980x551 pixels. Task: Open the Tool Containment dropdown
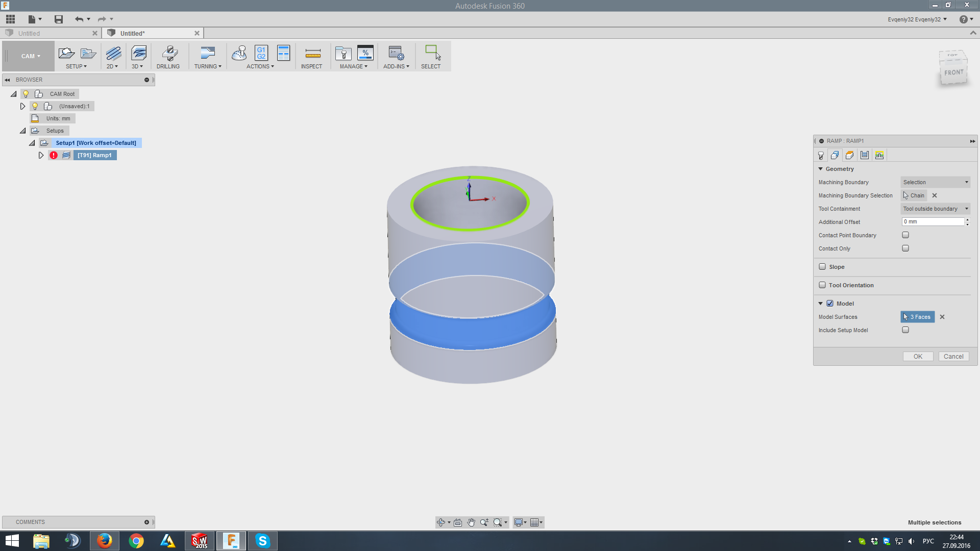(935, 209)
